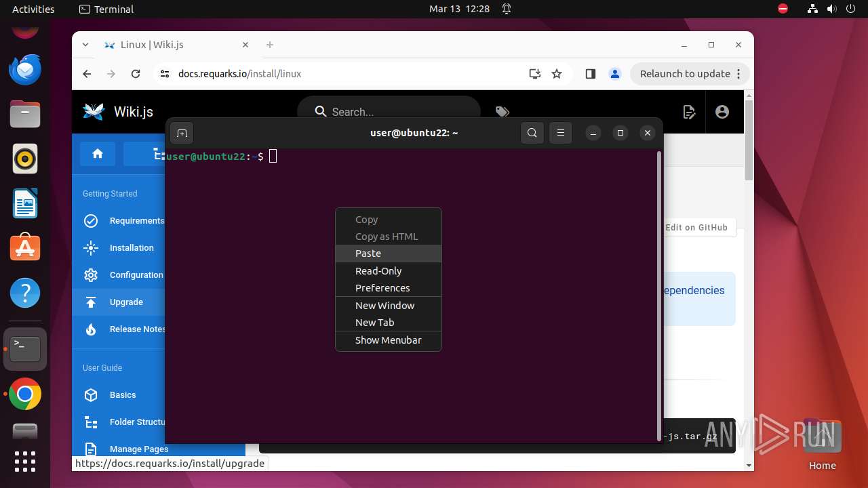Bookmark this page with star icon

click(557, 74)
